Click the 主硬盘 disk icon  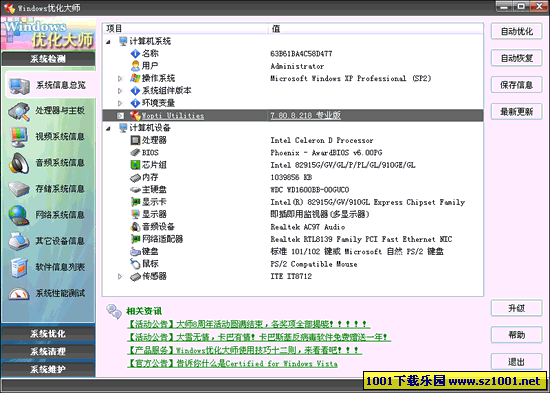tap(135, 190)
